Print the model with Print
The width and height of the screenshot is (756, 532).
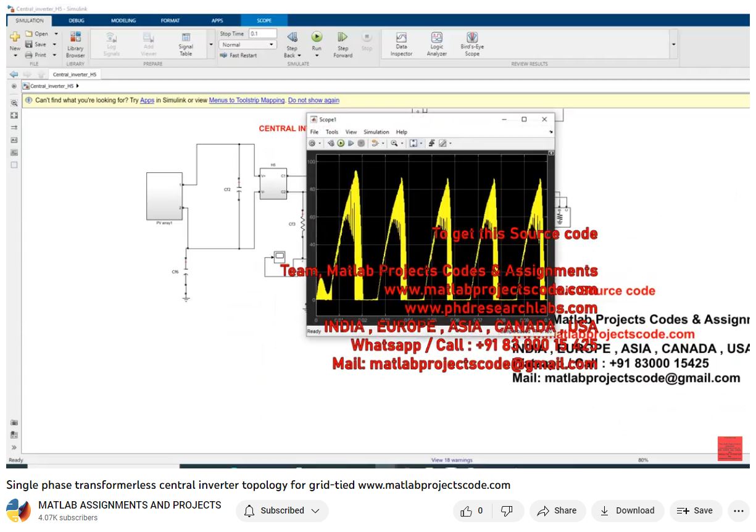pos(36,55)
